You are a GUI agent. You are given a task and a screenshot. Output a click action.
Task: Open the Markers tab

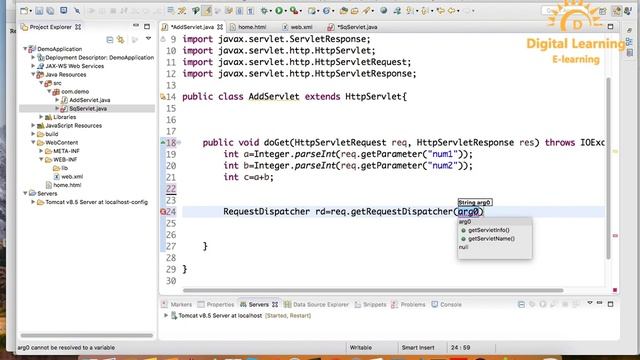(x=177, y=304)
